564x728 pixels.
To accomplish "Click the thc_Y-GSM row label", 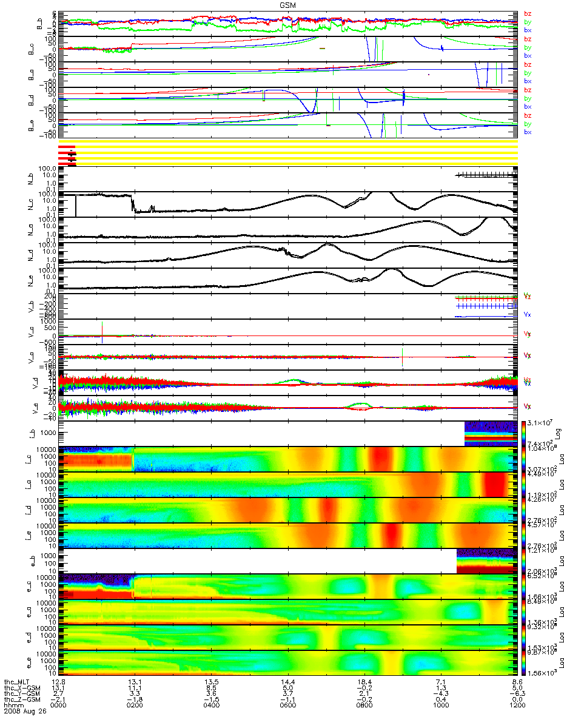I will [23, 695].
